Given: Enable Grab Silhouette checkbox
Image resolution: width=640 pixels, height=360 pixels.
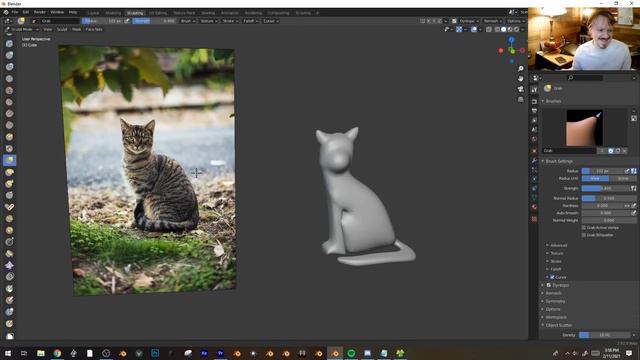Looking at the screenshot, I should [584, 235].
